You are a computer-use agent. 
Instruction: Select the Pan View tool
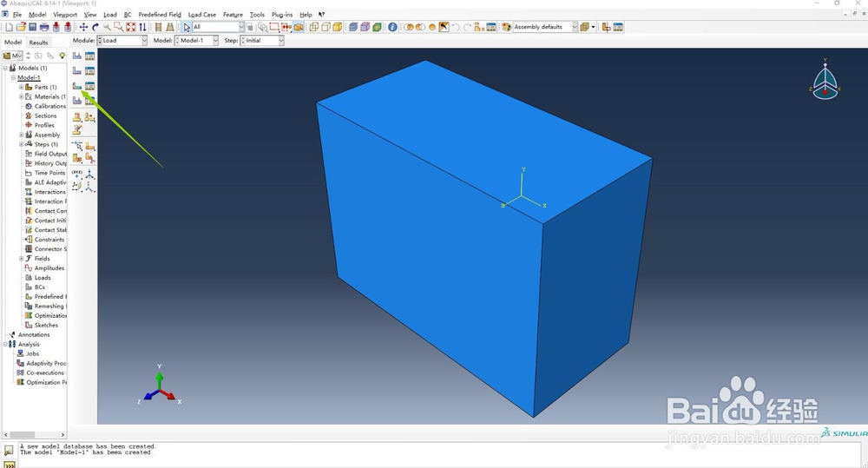(x=83, y=27)
